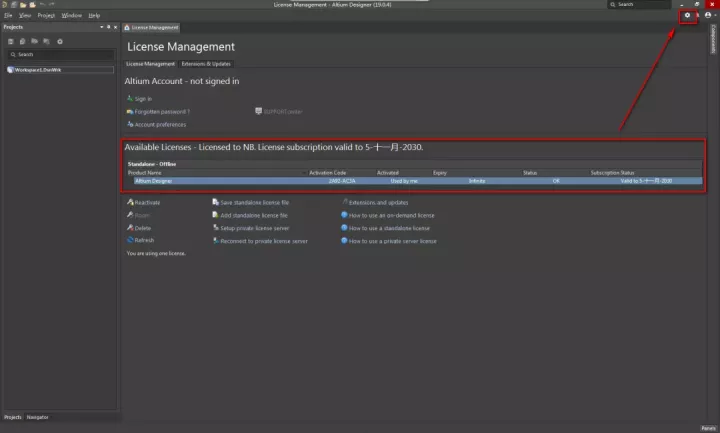This screenshot has width=720, height=433.
Task: Click the Projects panel settings gear icon
Action: pyautogui.click(x=60, y=41)
